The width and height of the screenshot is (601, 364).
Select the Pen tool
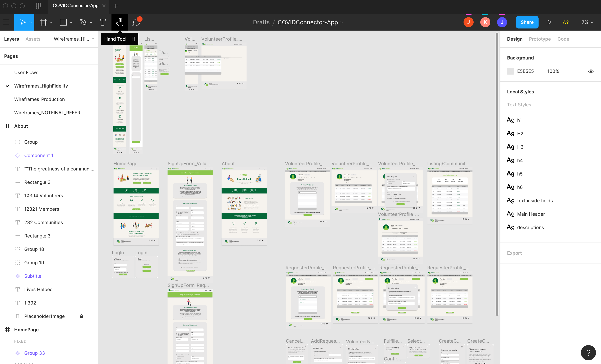83,22
